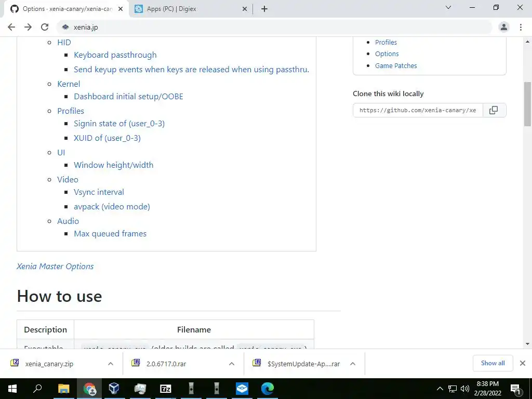Open Windows taskbar search
Viewport: 532px width, 399px height.
tap(37, 389)
